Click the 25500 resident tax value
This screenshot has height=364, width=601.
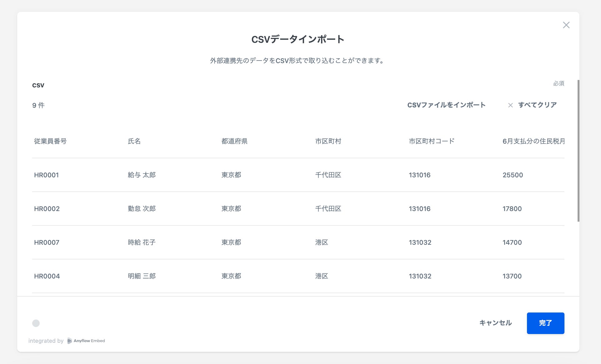coord(513,175)
